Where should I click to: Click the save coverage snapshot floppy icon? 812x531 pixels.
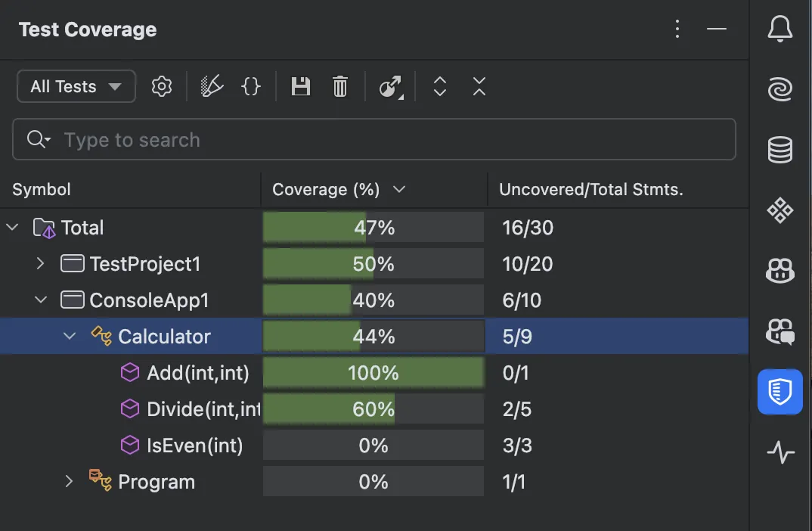coord(301,86)
